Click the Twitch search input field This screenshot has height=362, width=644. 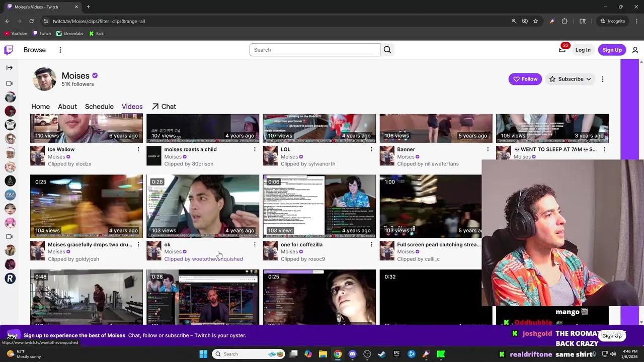[315, 50]
